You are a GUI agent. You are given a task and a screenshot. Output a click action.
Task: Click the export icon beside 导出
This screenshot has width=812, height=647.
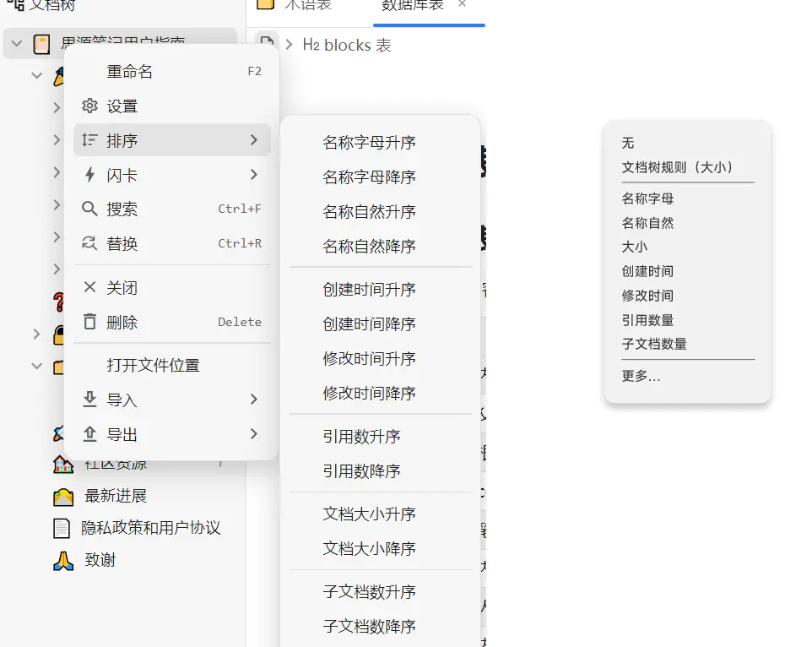[x=89, y=433]
